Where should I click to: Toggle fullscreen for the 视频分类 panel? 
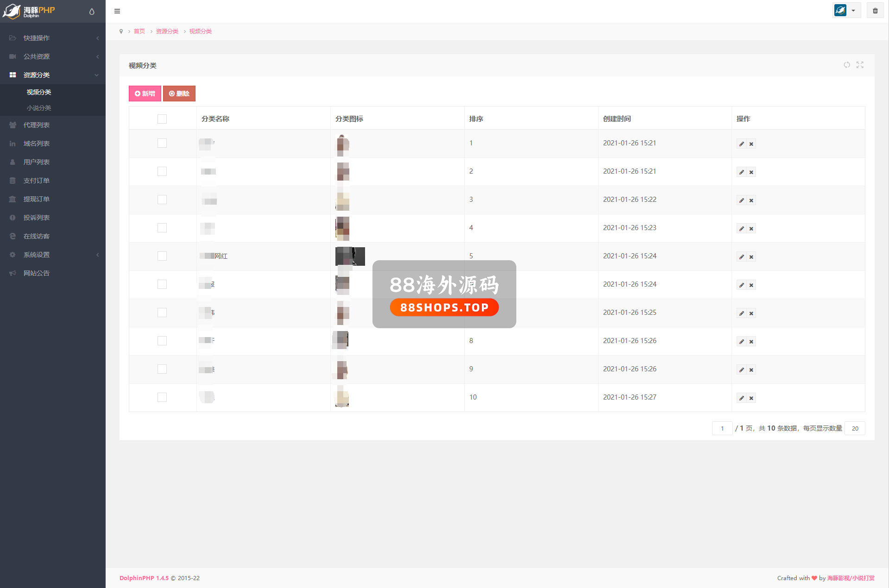tap(860, 65)
